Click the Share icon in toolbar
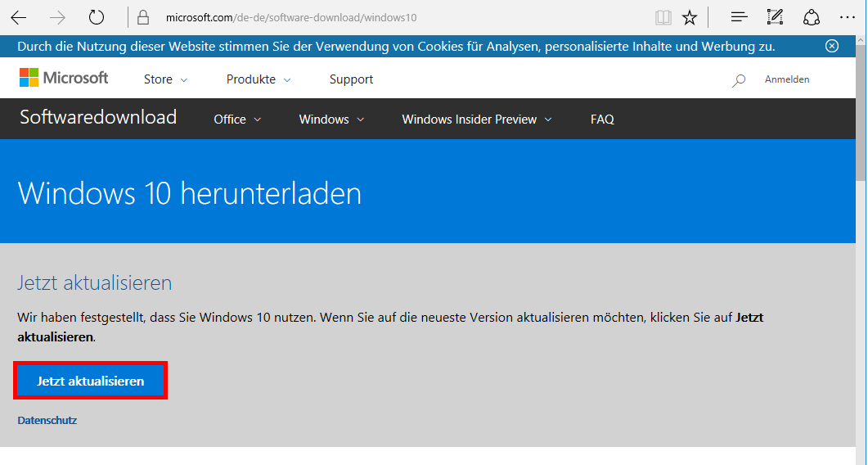 (811, 18)
